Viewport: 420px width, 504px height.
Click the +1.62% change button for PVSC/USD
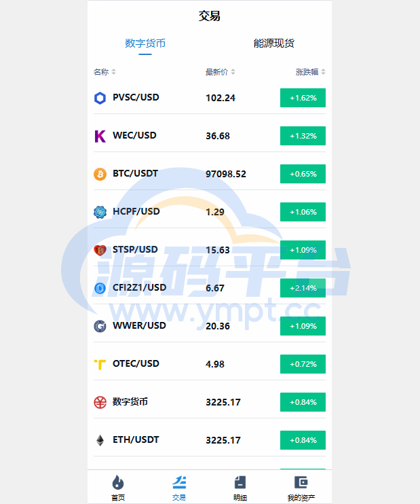pos(303,98)
